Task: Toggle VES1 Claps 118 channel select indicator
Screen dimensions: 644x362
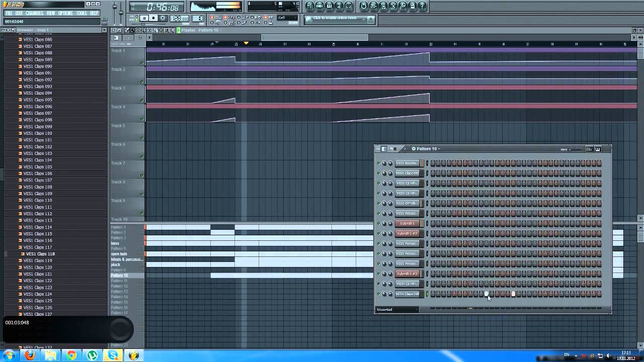Action: pyautogui.click(x=427, y=294)
